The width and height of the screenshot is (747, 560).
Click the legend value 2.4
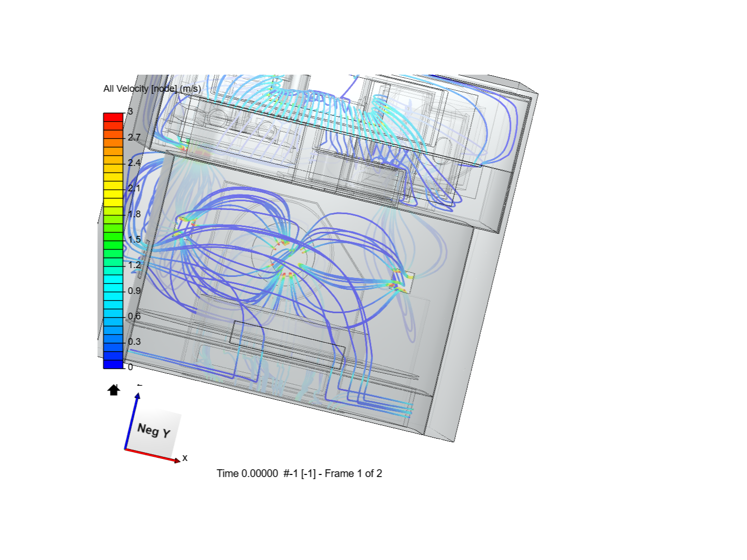[x=134, y=163]
